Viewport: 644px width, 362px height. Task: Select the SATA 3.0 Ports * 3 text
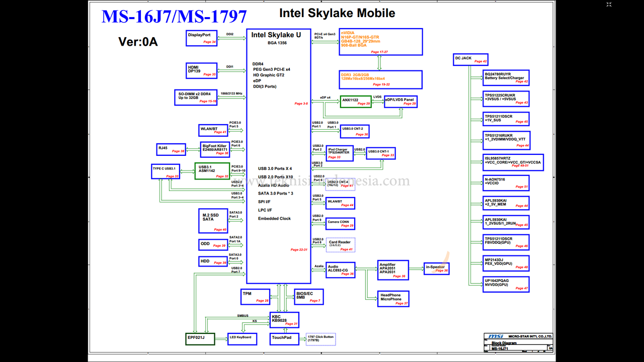(x=276, y=194)
